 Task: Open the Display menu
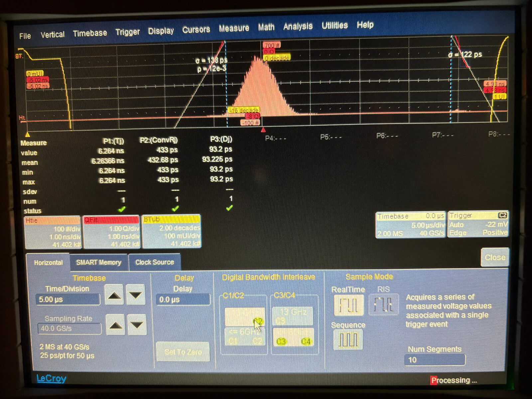pos(161,31)
